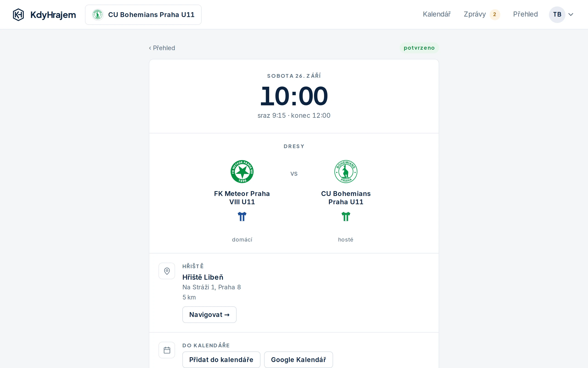Click the Google Kalendář button
Screen dimensions: 588x368
[x=298, y=359]
